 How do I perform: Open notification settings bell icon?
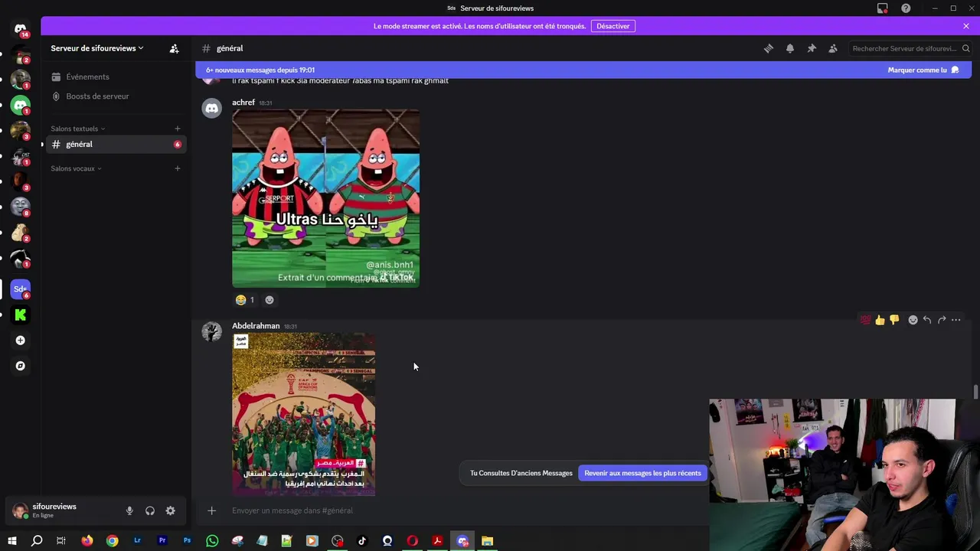pos(790,48)
